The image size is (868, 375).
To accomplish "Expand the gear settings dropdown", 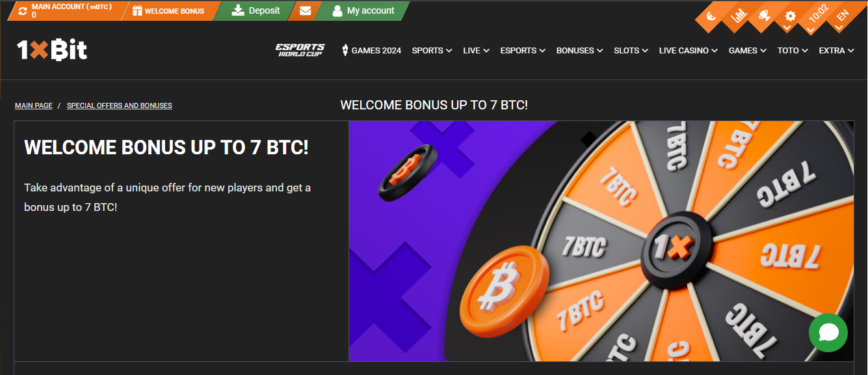I will pos(790,17).
